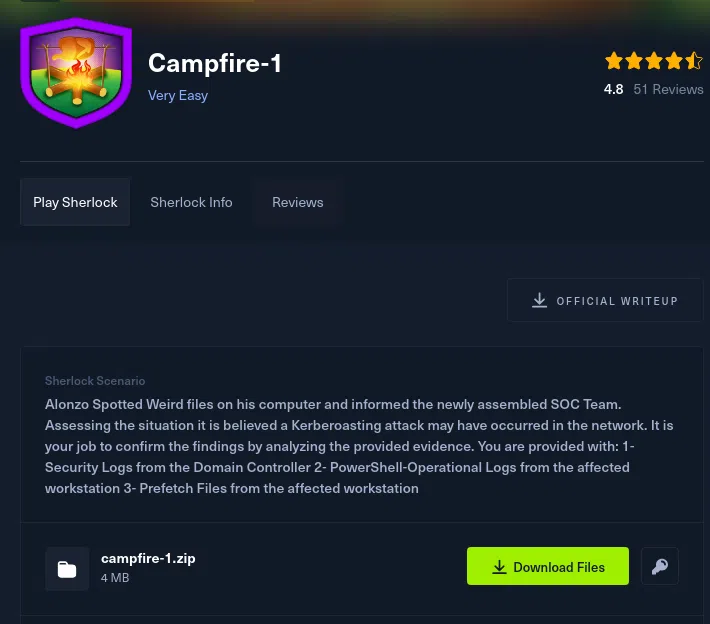Click the download arrow inside the green button
The image size is (710, 624).
click(499, 567)
